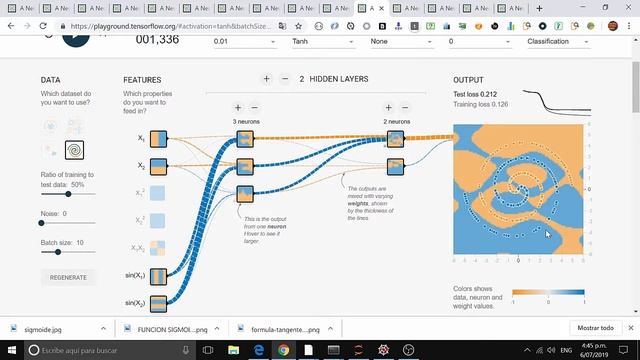Click the browser back arrow
Viewport: 640px width, 360px height.
[11, 26]
